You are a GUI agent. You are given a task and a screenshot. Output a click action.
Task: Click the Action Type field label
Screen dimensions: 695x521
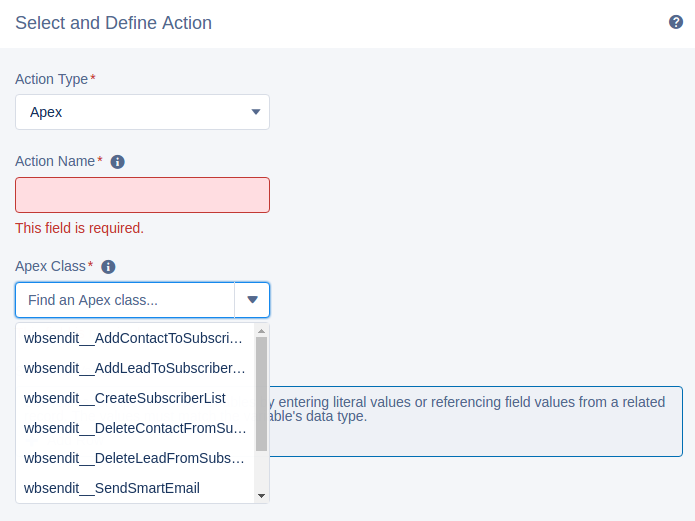[x=52, y=78]
